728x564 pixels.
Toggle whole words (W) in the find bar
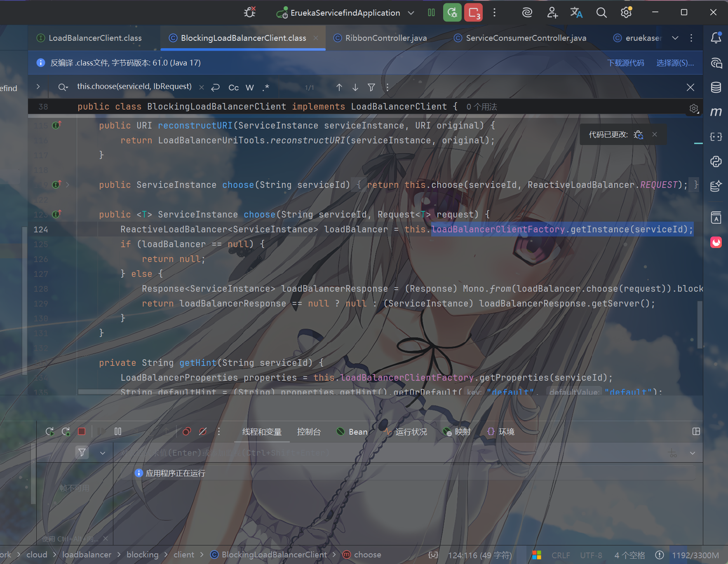250,87
